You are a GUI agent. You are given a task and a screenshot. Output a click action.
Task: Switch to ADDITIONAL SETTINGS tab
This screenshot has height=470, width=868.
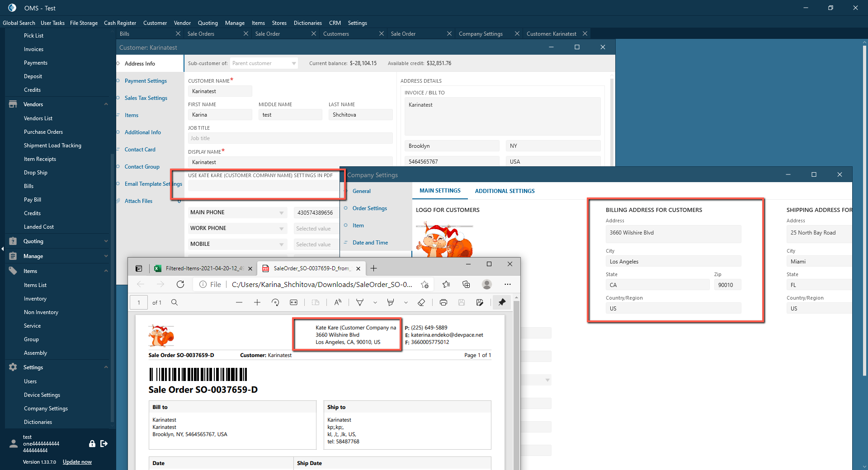[505, 191]
